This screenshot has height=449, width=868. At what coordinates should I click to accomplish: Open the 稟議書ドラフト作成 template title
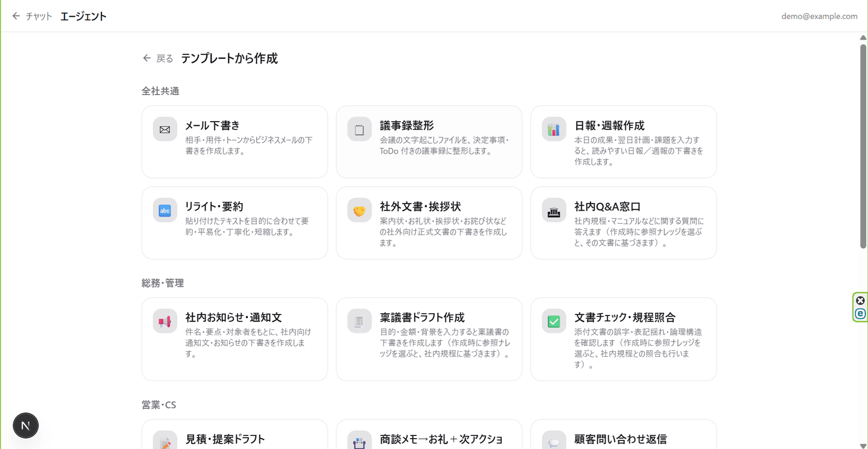(x=422, y=317)
